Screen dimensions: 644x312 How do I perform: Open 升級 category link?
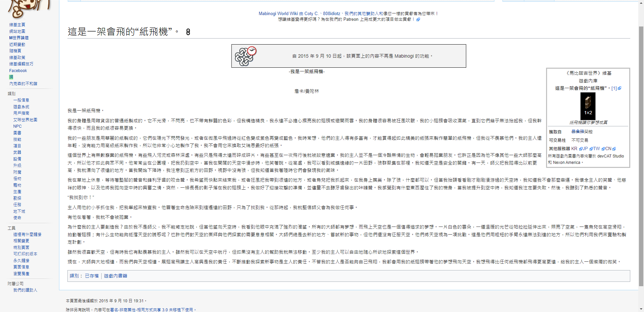17,166
